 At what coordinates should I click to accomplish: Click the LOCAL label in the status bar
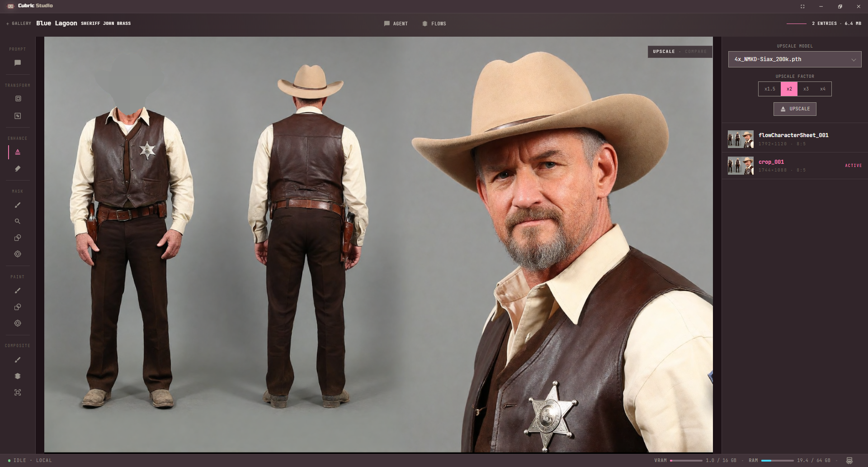click(44, 461)
